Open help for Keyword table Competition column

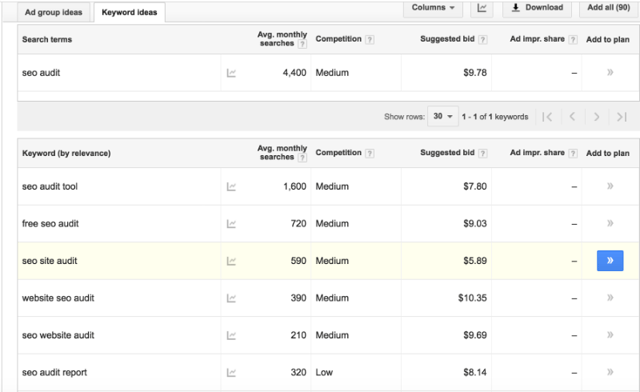pyautogui.click(x=369, y=154)
